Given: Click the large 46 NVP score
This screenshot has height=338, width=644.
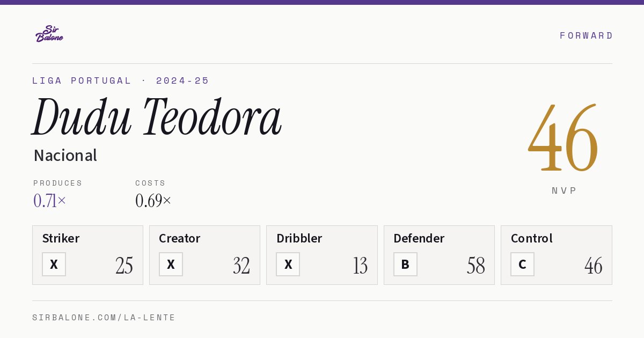Looking at the screenshot, I should [563, 137].
